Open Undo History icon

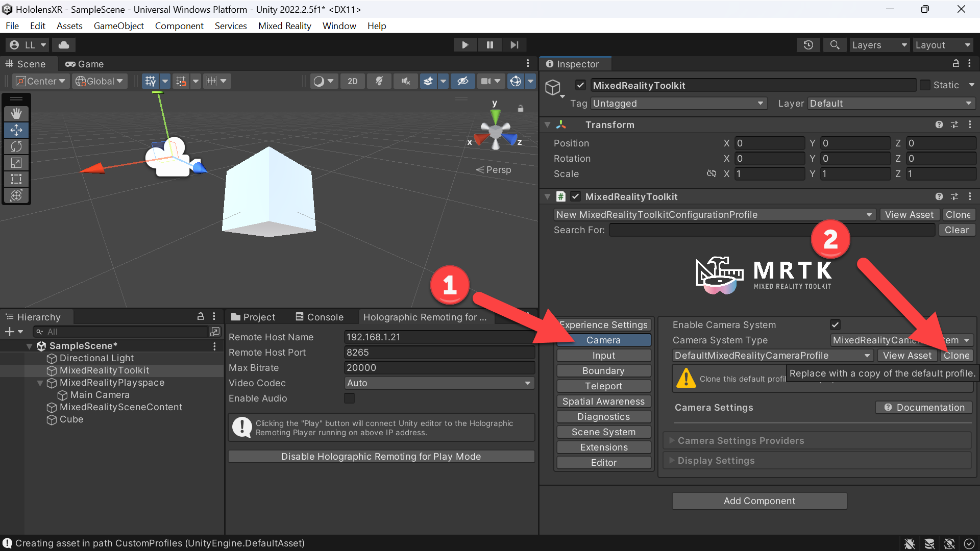tap(808, 45)
